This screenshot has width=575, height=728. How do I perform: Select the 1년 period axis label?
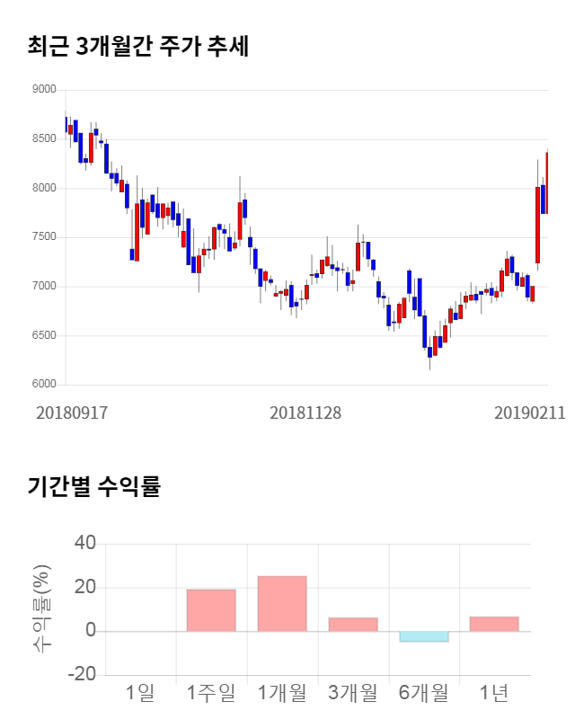tap(494, 693)
